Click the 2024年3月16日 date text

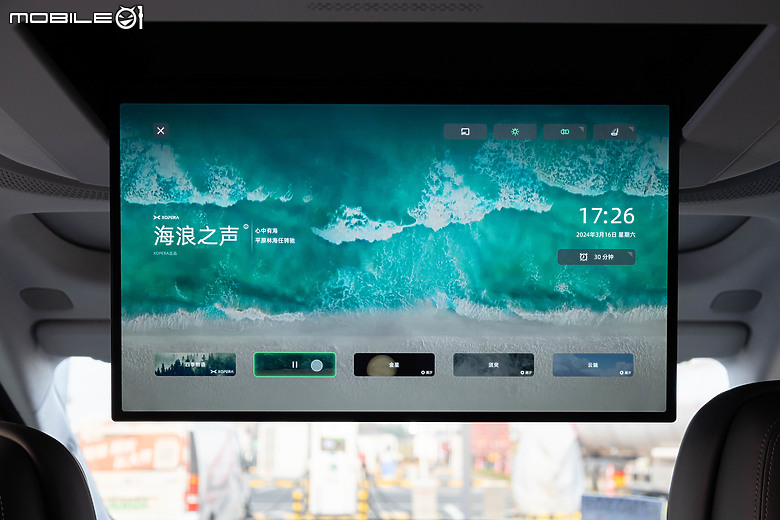click(x=596, y=234)
